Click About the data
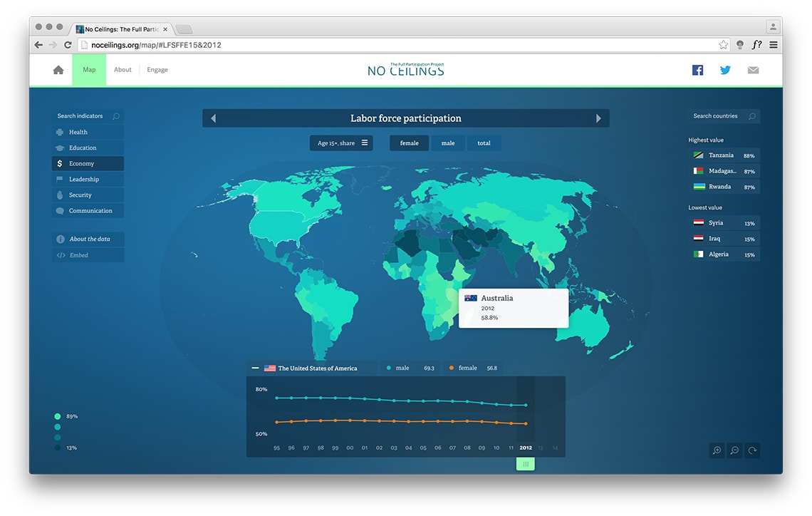The width and height of the screenshot is (812, 516). [x=88, y=239]
